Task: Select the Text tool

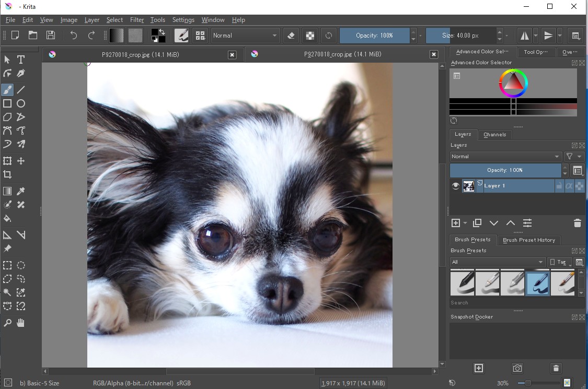Action: (21, 60)
